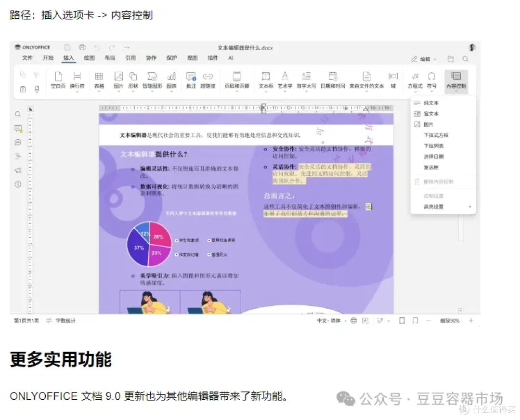This screenshot has height=420, width=520.
Task: Insert 日期和时间 date and time
Action: click(x=333, y=80)
